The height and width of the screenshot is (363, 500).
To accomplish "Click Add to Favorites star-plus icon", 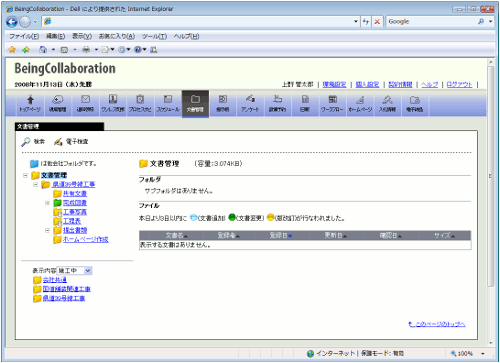I will 26,50.
